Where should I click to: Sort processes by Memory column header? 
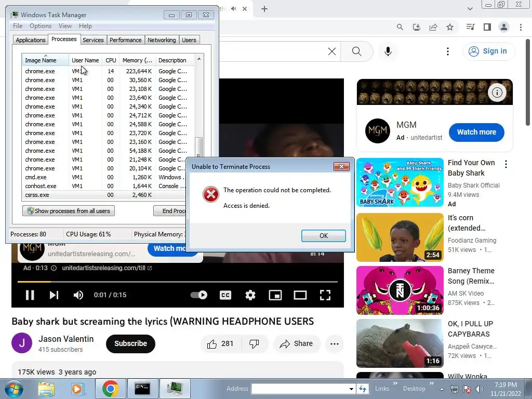click(x=137, y=60)
